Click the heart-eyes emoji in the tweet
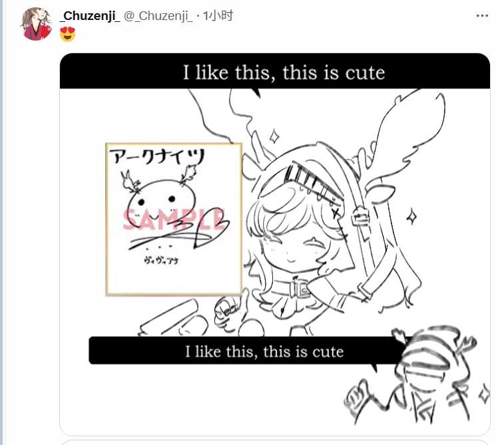This screenshot has width=504, height=445. pos(68,33)
